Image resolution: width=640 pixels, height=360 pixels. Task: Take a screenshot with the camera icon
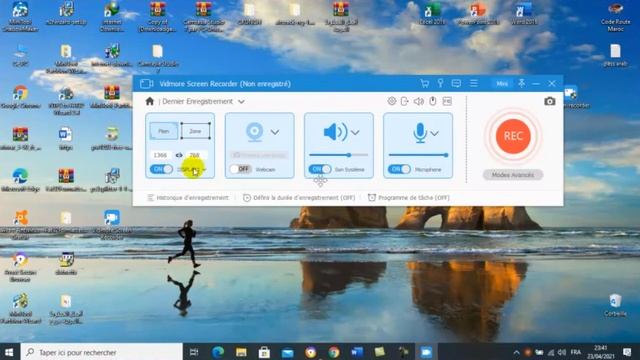click(x=550, y=101)
